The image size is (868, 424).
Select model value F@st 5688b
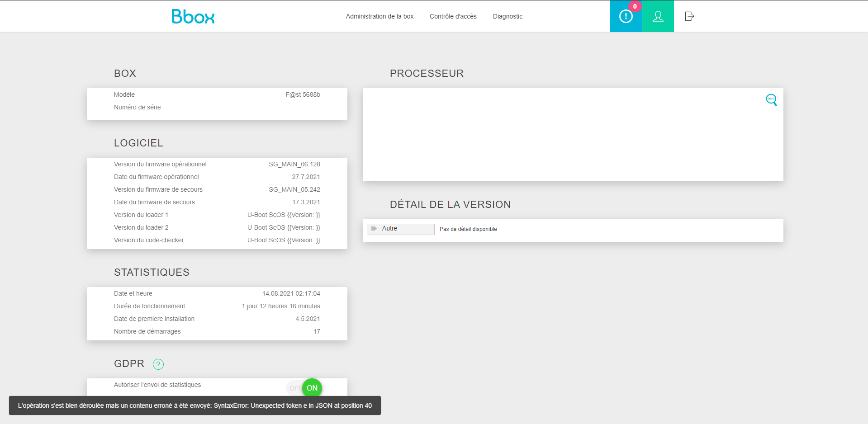coord(303,94)
